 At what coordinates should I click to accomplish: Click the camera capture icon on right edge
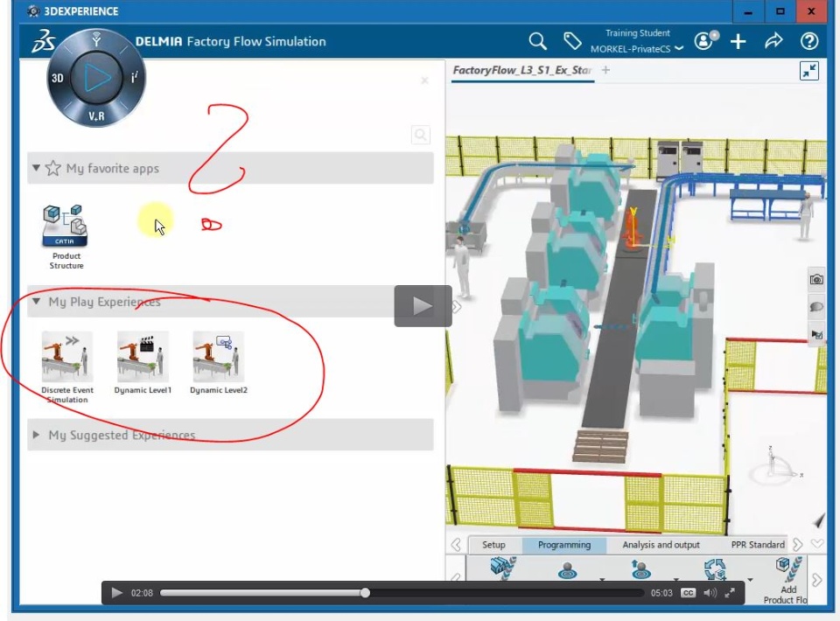(x=816, y=280)
